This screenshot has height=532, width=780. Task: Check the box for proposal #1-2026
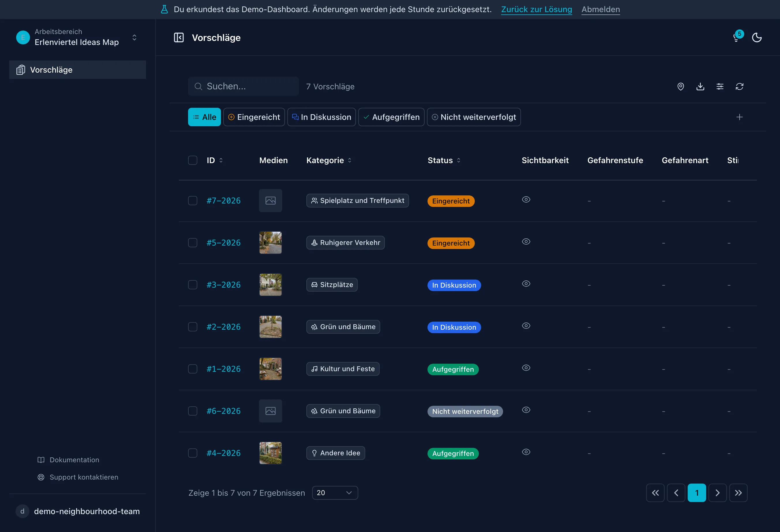coord(193,369)
